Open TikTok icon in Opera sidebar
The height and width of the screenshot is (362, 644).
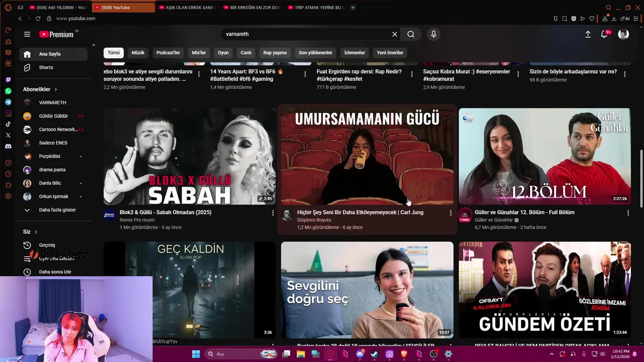pyautogui.click(x=8, y=124)
